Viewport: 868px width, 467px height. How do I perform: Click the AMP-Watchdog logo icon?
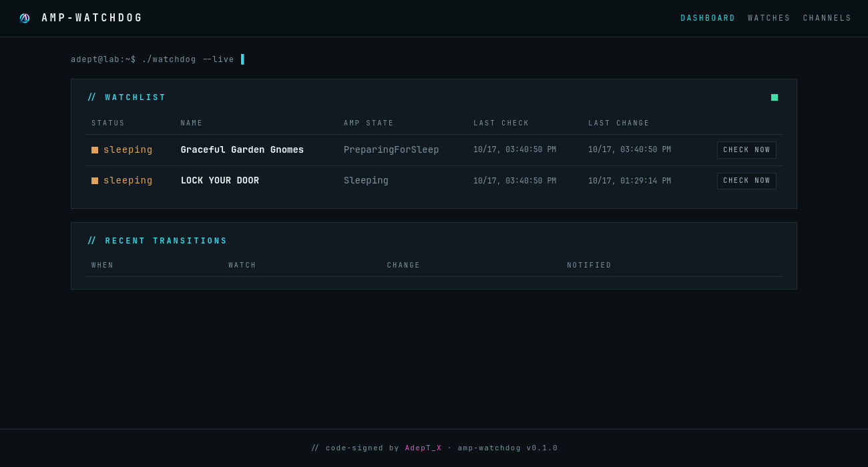pos(25,18)
